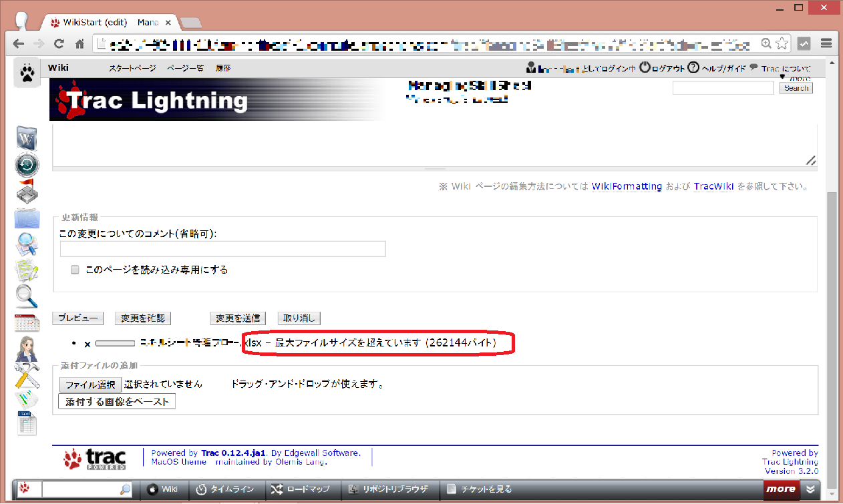
Task: Click the blue folder repository icon in sidebar
Action: coord(27,218)
